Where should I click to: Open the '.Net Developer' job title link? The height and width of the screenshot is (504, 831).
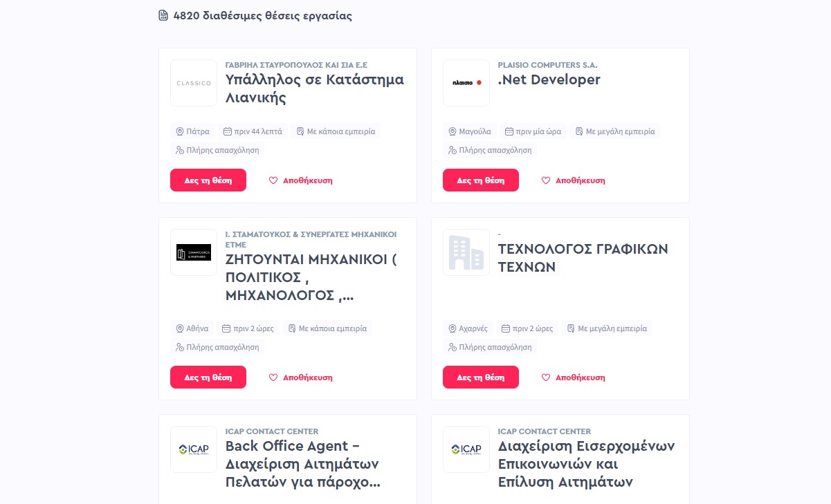click(x=549, y=80)
